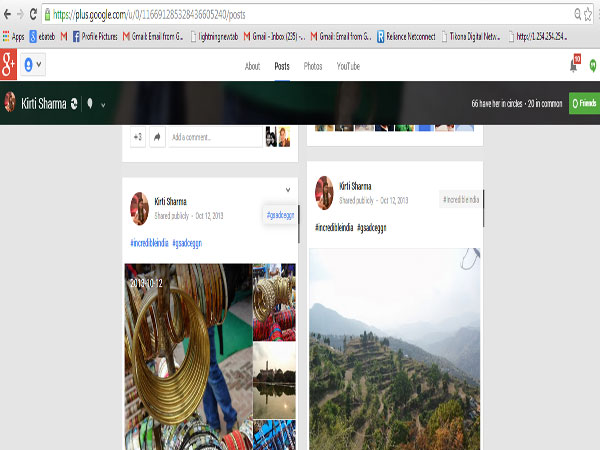Open the lake sunset reflection thumbnail
This screenshot has width=600, height=450.
pos(274,380)
